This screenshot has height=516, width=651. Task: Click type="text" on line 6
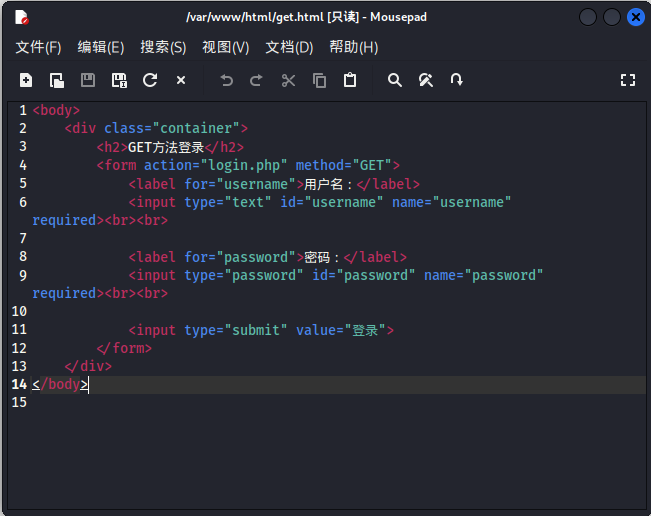click(228, 202)
